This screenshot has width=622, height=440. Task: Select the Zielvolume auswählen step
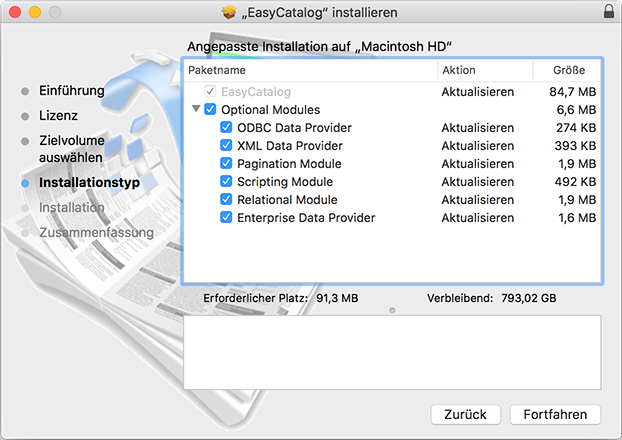point(71,149)
